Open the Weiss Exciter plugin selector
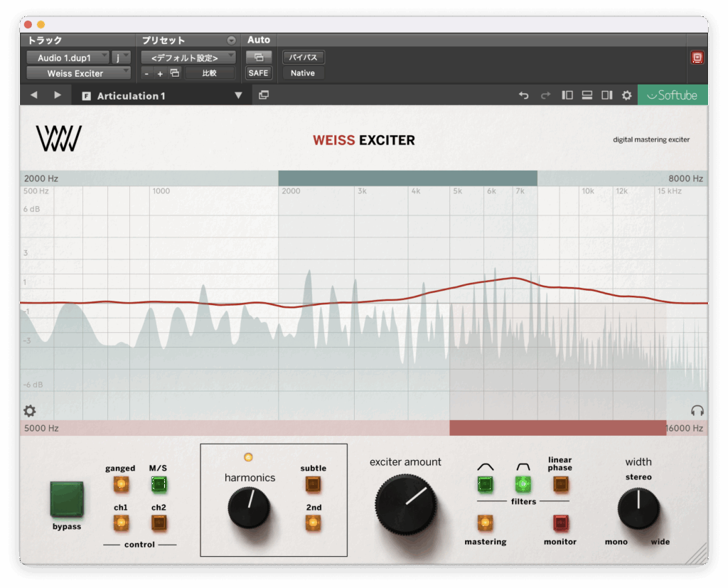 pyautogui.click(x=78, y=73)
